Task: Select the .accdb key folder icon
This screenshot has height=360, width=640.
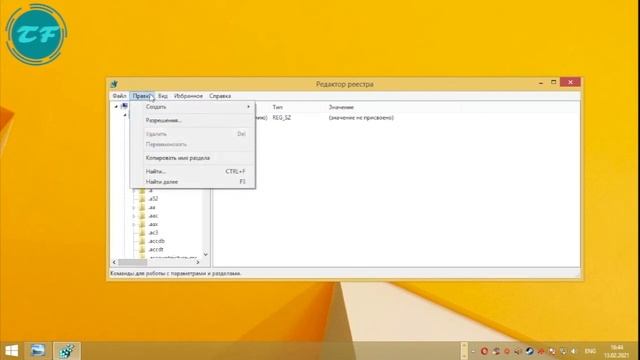Action: click(142, 241)
